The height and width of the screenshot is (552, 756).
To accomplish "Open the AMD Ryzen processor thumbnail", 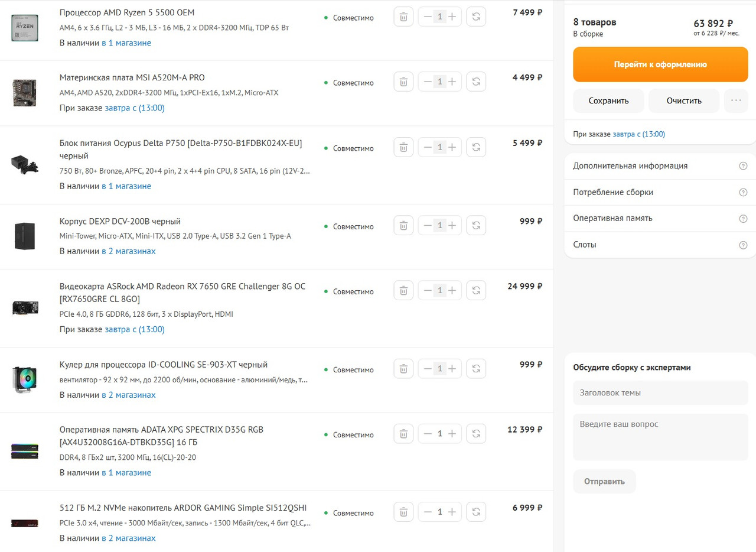I will pos(25,28).
